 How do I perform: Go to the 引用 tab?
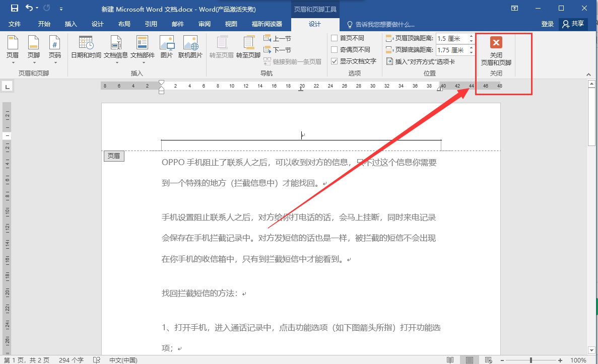(x=151, y=24)
